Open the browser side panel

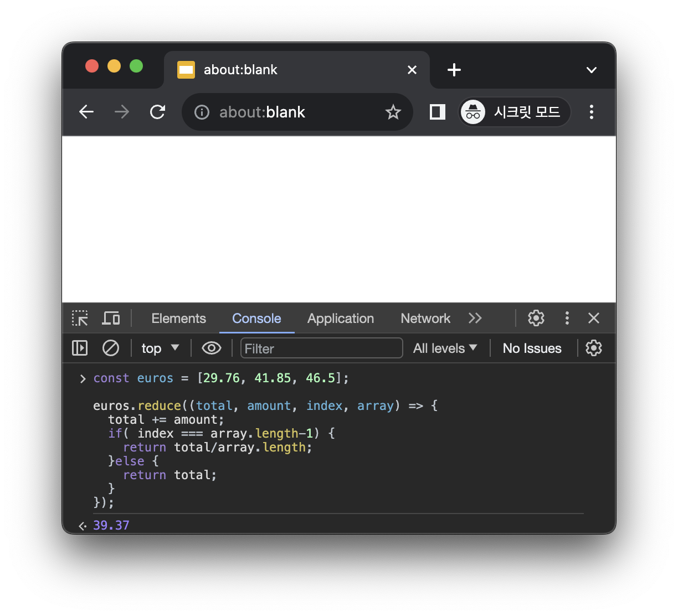[438, 112]
